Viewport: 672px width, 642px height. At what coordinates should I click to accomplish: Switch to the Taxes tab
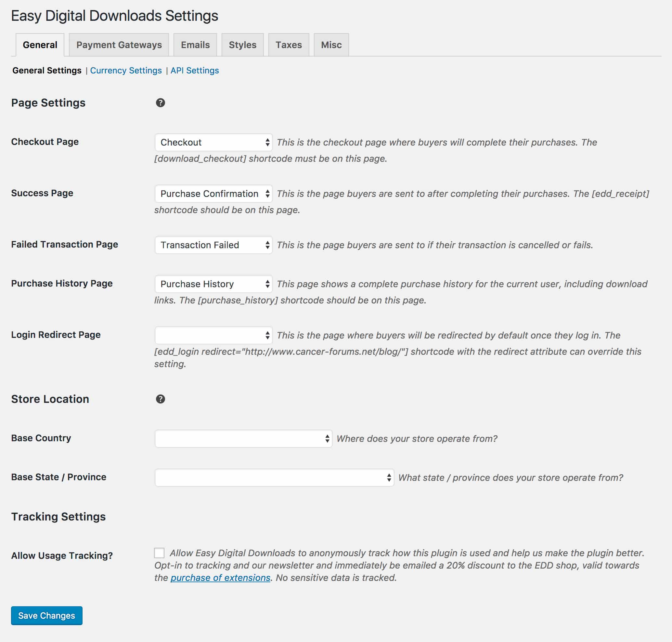(x=289, y=45)
